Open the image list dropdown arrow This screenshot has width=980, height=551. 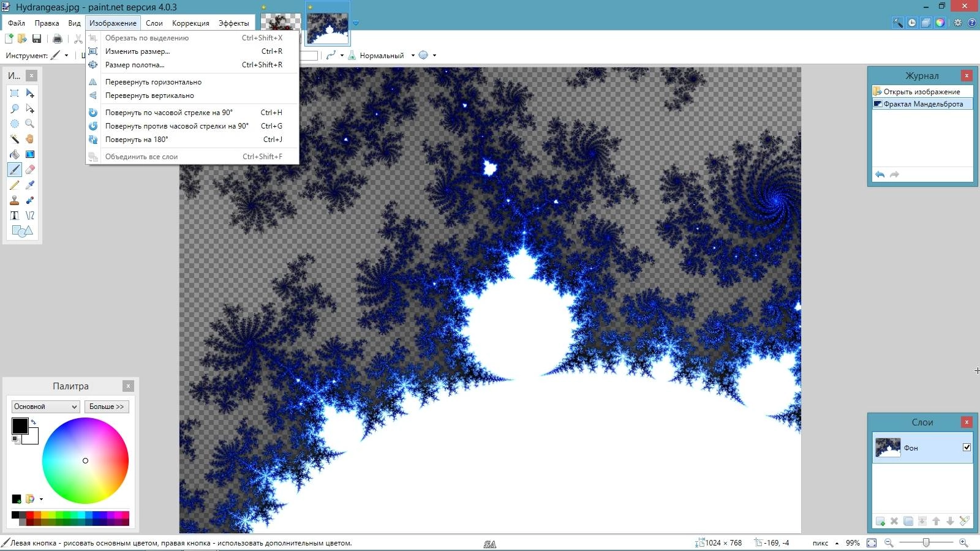point(356,23)
